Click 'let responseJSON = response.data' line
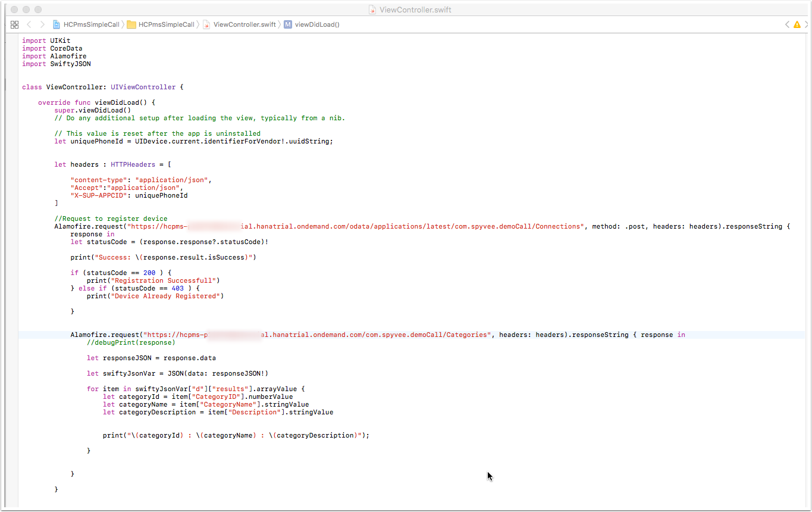 [x=151, y=358]
